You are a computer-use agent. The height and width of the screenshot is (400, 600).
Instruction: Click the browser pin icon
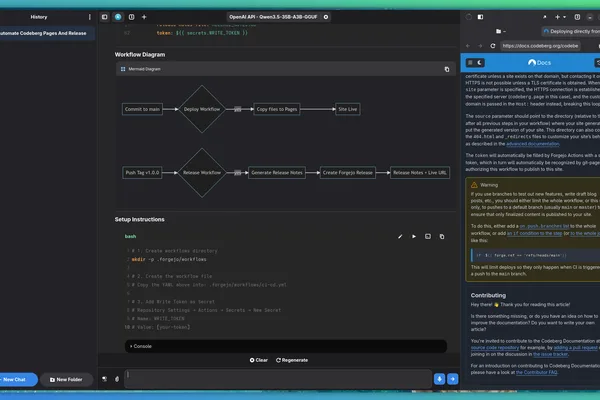pyautogui.click(x=545, y=17)
